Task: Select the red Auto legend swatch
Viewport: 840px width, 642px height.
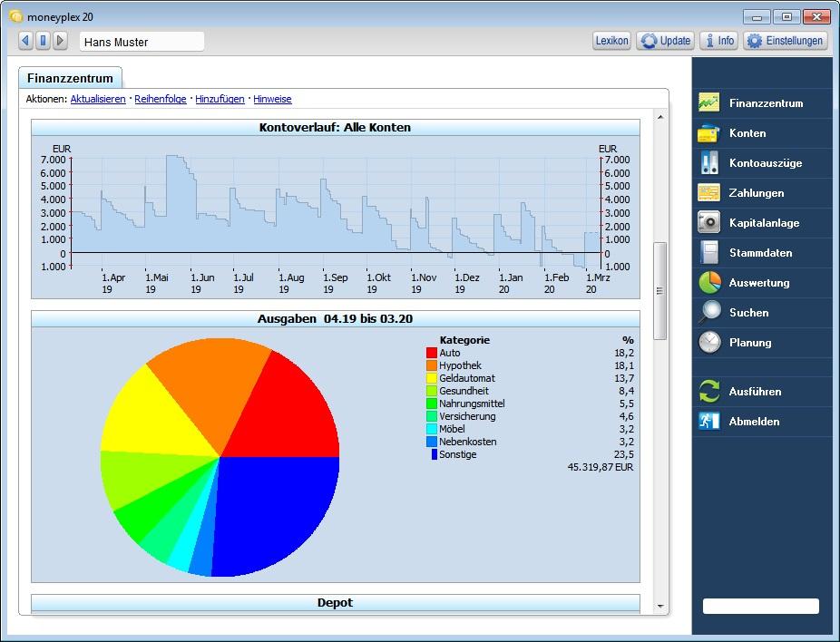Action: click(432, 354)
